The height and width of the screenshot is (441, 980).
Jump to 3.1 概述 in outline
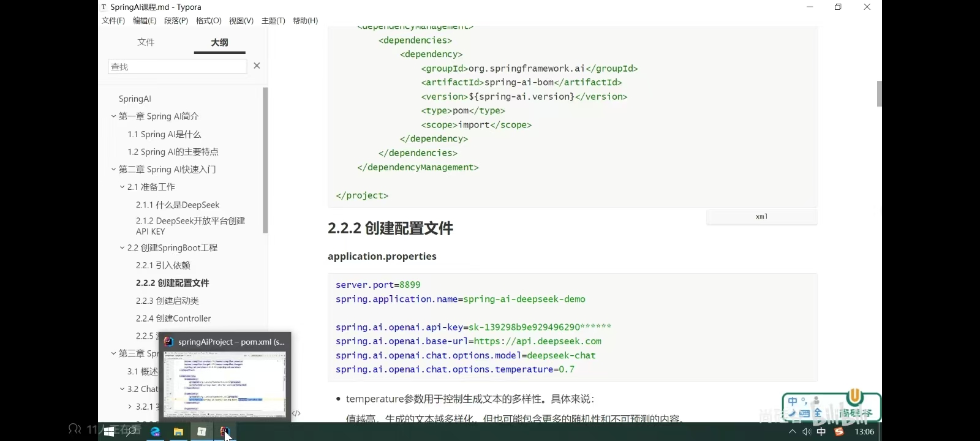pyautogui.click(x=143, y=371)
